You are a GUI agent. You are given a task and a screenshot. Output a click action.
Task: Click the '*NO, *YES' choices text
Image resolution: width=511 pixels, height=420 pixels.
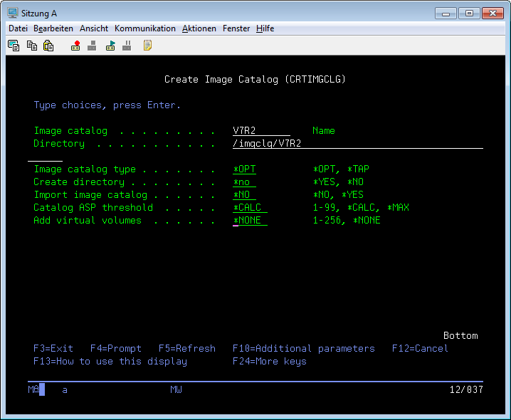(x=338, y=194)
